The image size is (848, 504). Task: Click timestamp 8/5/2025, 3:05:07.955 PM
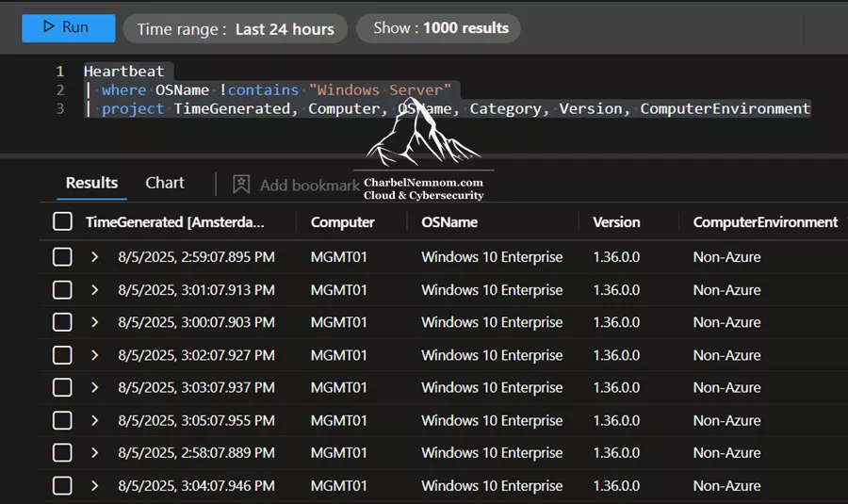pyautogui.click(x=196, y=420)
